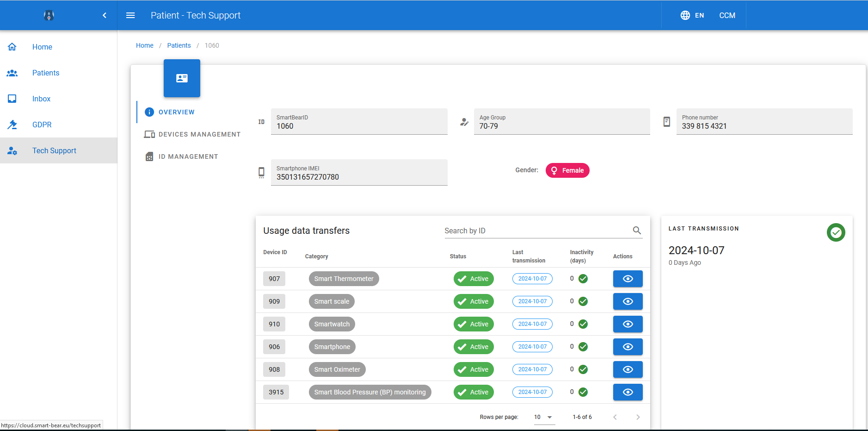Open the Rows per page dropdown
Image resolution: width=868 pixels, height=431 pixels.
tap(544, 417)
